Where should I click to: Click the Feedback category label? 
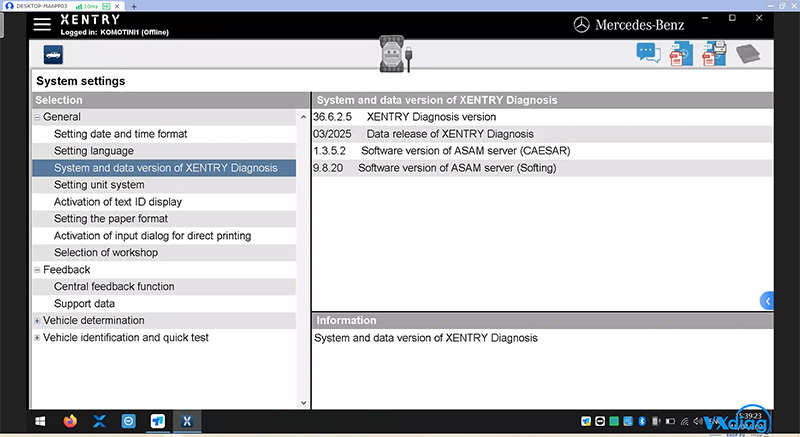click(66, 270)
